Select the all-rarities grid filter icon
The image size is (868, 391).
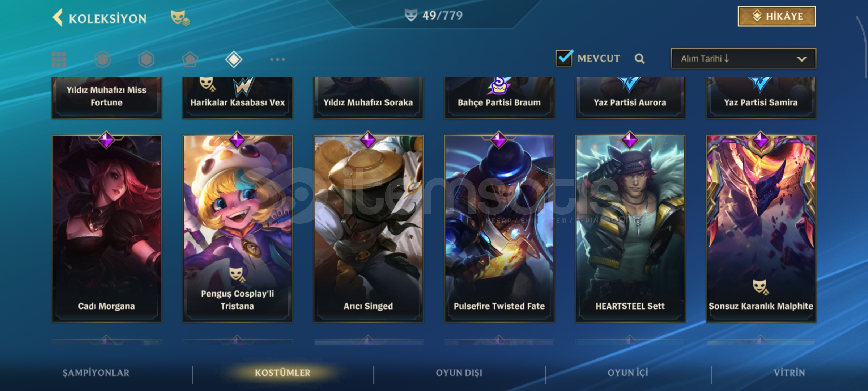(59, 59)
